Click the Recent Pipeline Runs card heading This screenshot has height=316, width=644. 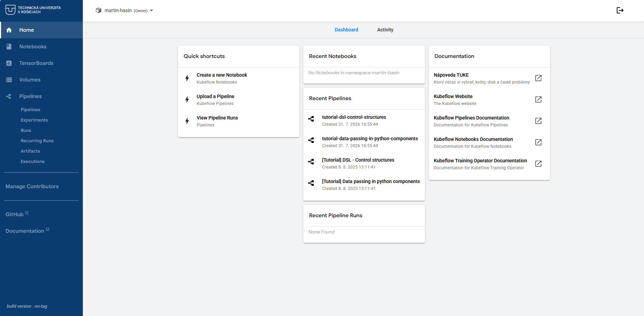point(335,216)
